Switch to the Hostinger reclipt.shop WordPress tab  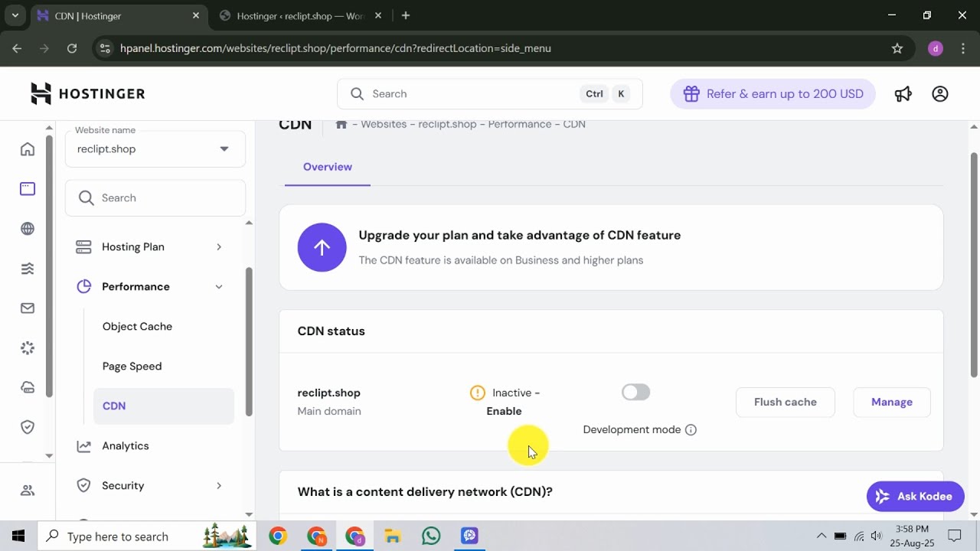click(300, 15)
